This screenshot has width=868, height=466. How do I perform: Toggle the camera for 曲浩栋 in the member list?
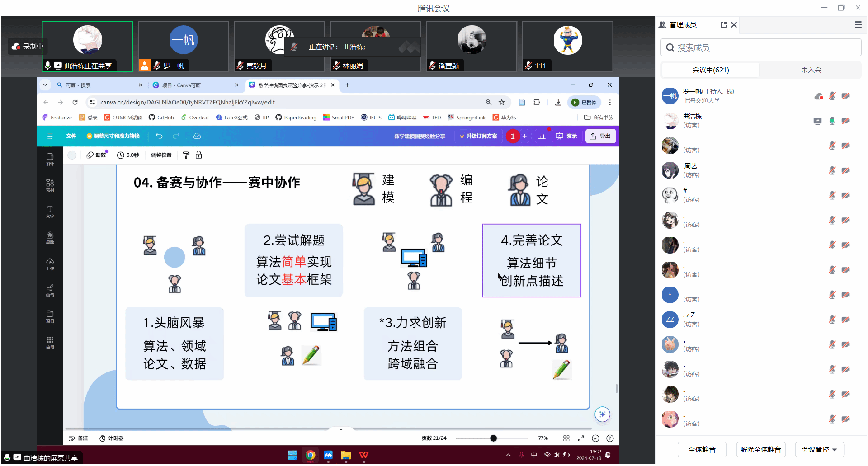(x=845, y=121)
